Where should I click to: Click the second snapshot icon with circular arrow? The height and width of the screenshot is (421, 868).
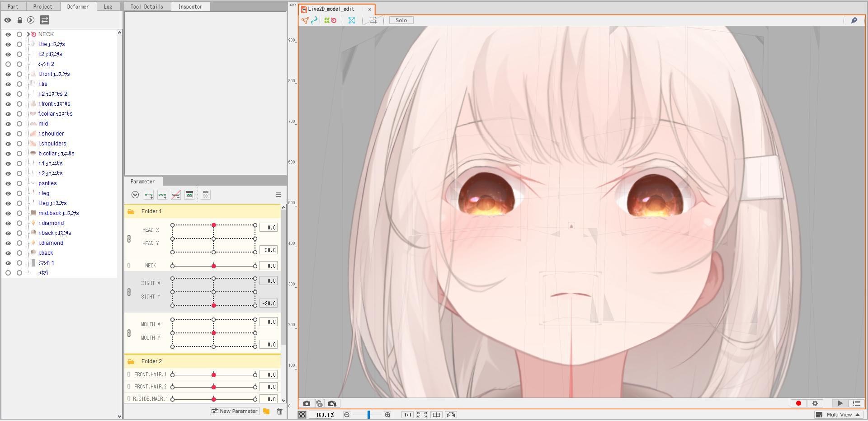319,403
